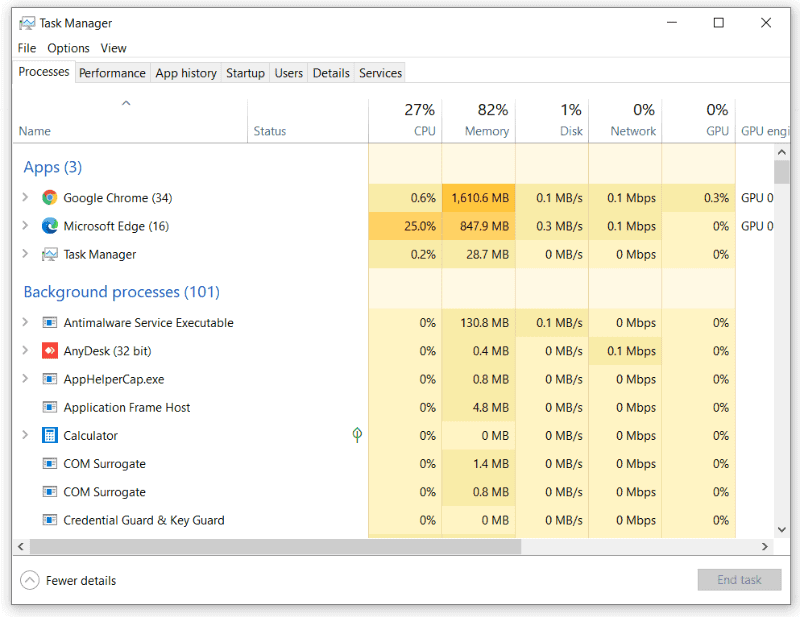
Task: Click the Task Manager icon in Apps list
Action: [49, 254]
